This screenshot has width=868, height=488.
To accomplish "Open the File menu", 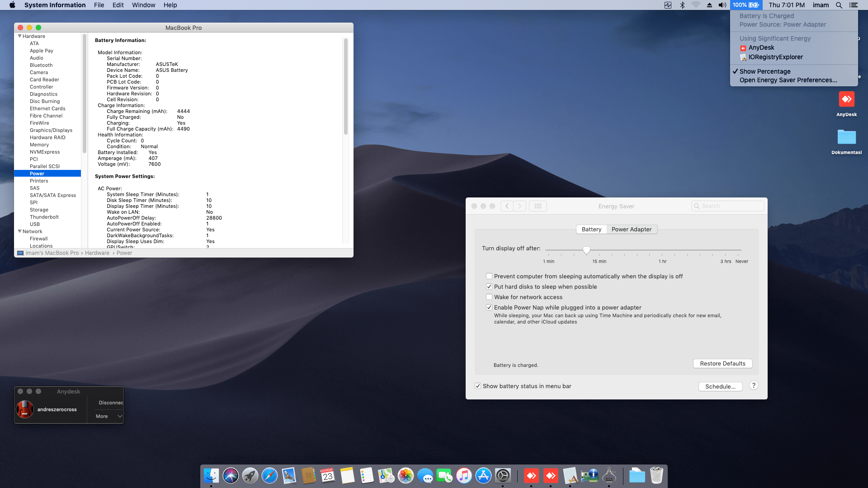I will point(99,5).
